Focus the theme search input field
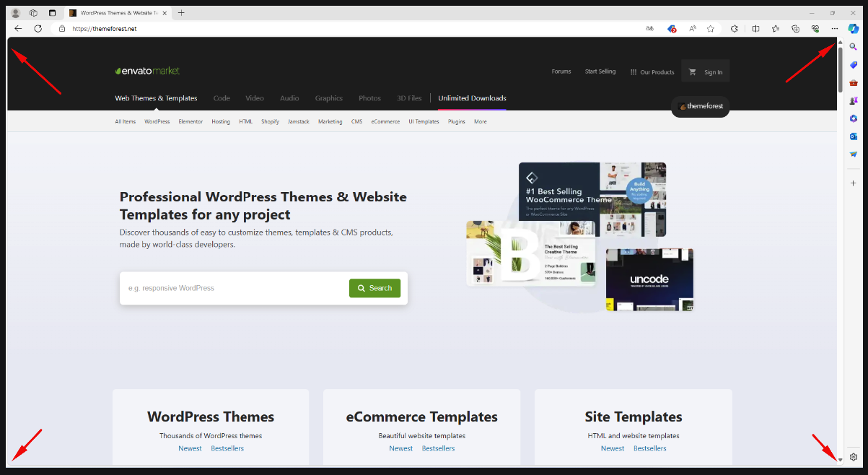The height and width of the screenshot is (475, 868). pos(234,288)
